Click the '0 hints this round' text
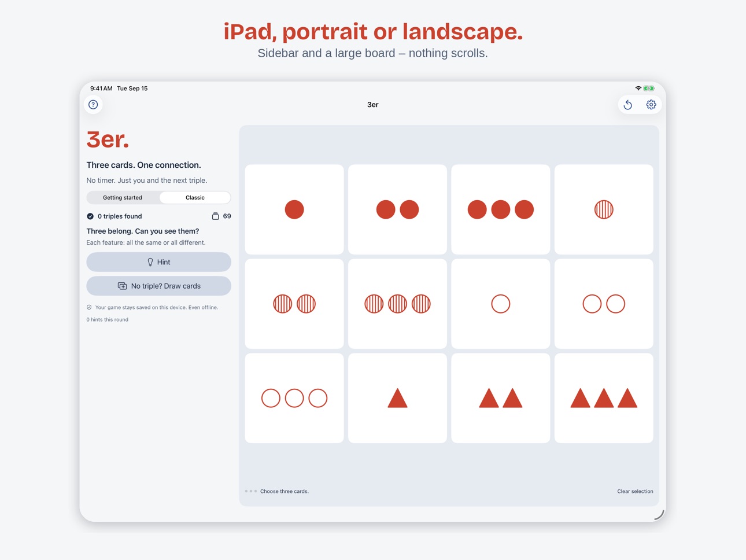 point(108,319)
